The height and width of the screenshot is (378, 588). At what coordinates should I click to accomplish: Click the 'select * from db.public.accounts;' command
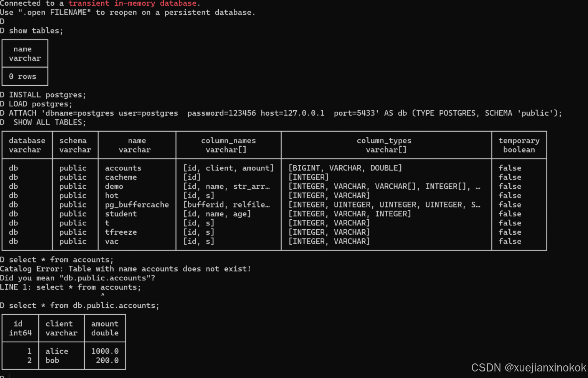pos(84,306)
